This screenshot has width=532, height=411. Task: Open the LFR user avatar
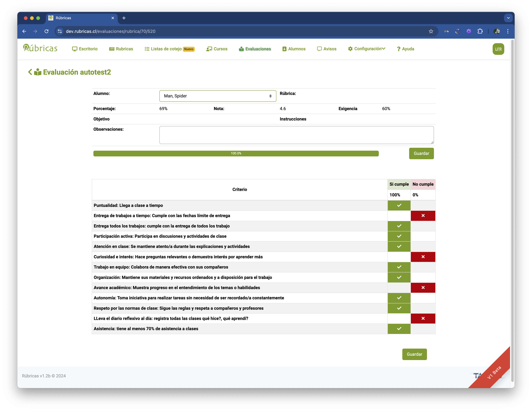(498, 49)
